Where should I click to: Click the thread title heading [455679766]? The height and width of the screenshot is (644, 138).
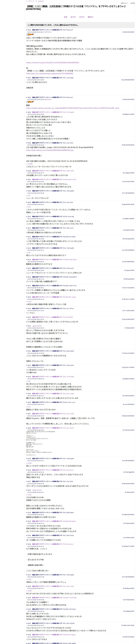pos(76,8)
